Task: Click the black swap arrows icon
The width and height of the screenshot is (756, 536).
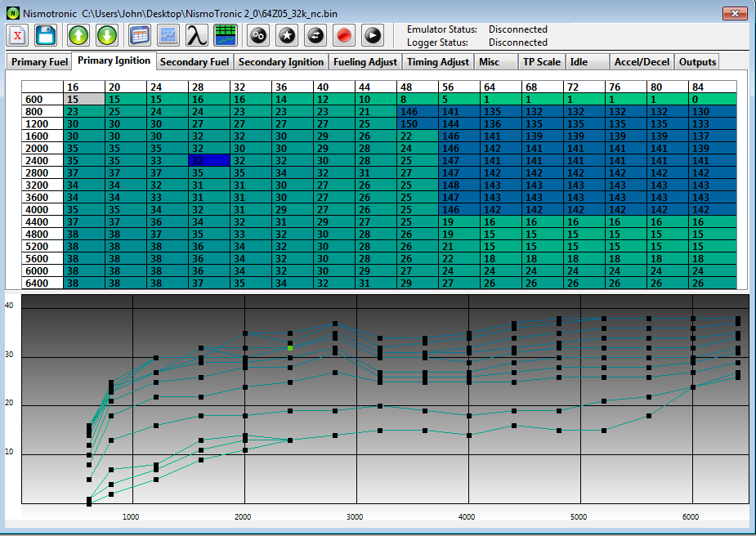Action: click(x=315, y=35)
